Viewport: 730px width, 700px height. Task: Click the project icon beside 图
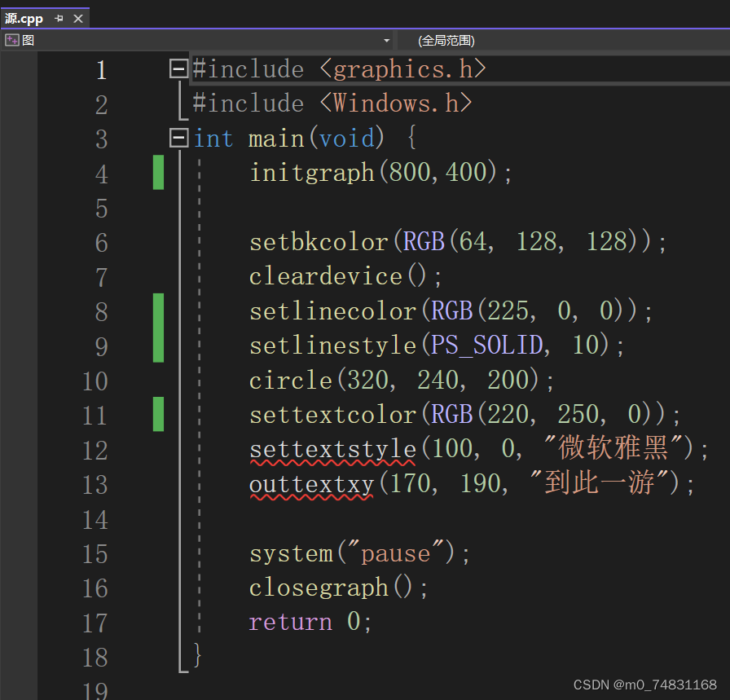11,40
